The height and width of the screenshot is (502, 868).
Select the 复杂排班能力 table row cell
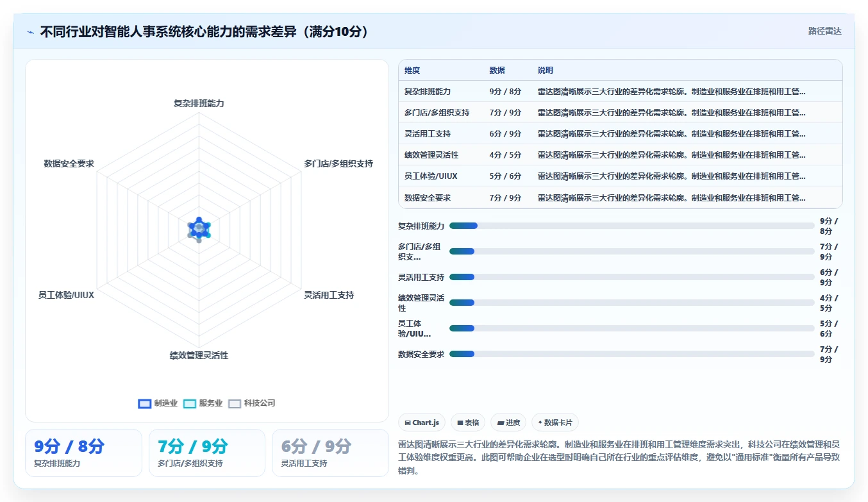428,92
